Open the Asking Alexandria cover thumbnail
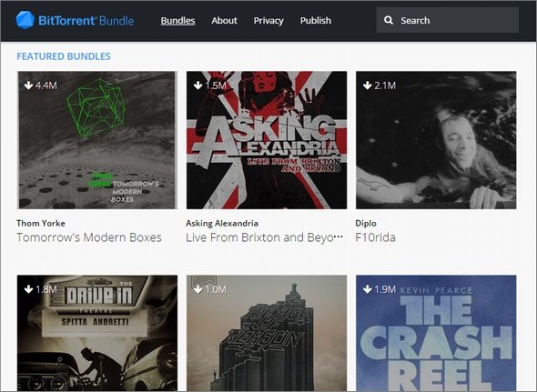This screenshot has height=392, width=537. (x=267, y=140)
